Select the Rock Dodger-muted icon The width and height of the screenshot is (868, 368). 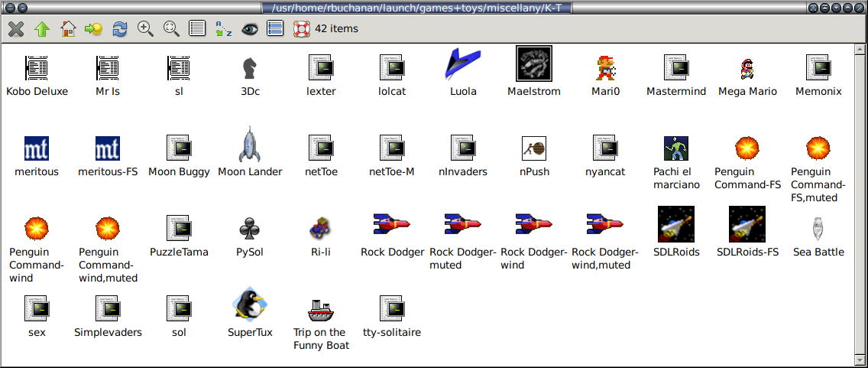pos(463,223)
